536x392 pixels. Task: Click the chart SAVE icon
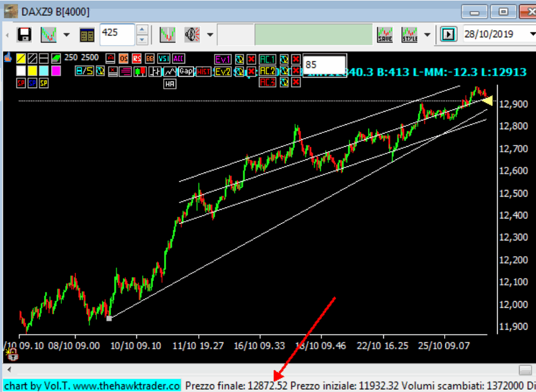[385, 34]
